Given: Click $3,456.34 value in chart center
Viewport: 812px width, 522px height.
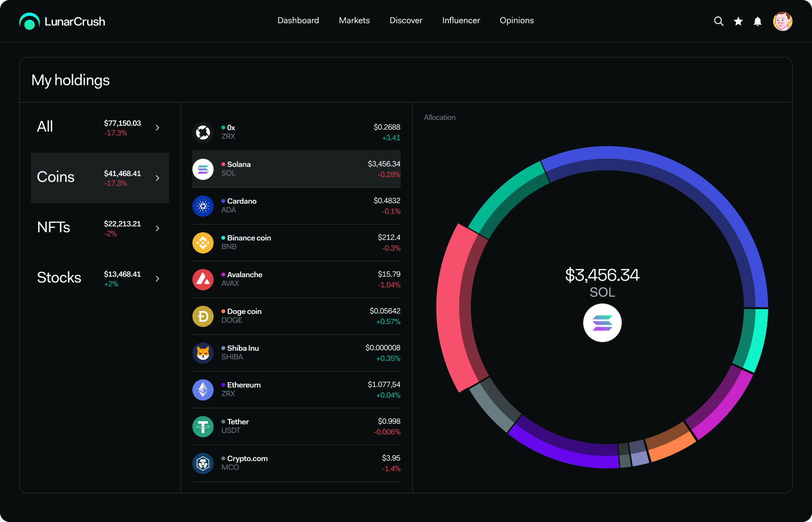Looking at the screenshot, I should 602,275.
